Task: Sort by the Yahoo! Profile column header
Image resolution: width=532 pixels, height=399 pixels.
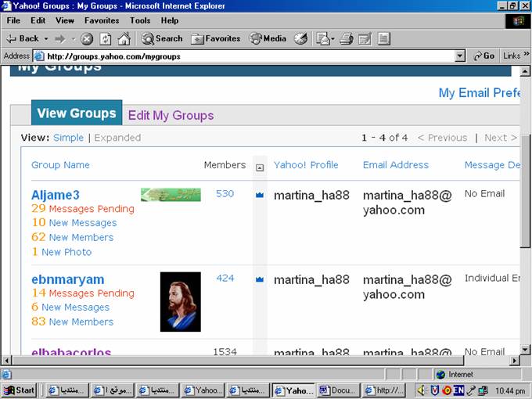Action: (306, 165)
